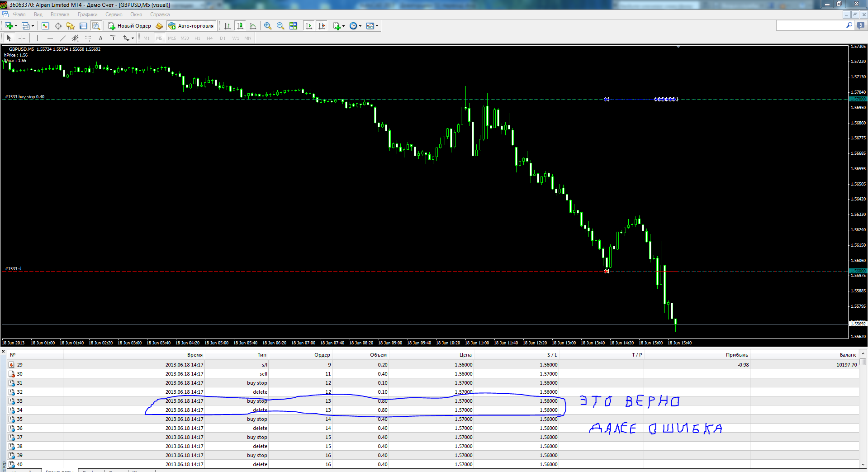This screenshot has width=868, height=472.
Task: Click the Новый Ордер button
Action: (130, 26)
